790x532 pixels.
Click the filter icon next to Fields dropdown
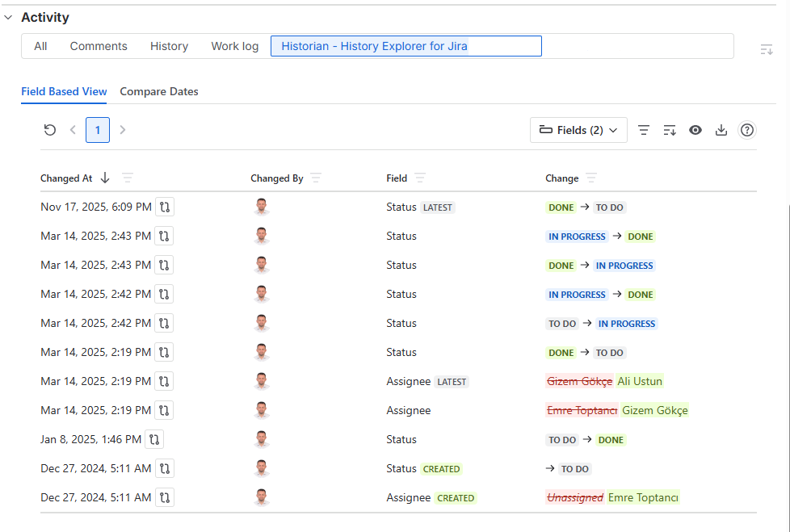644,130
